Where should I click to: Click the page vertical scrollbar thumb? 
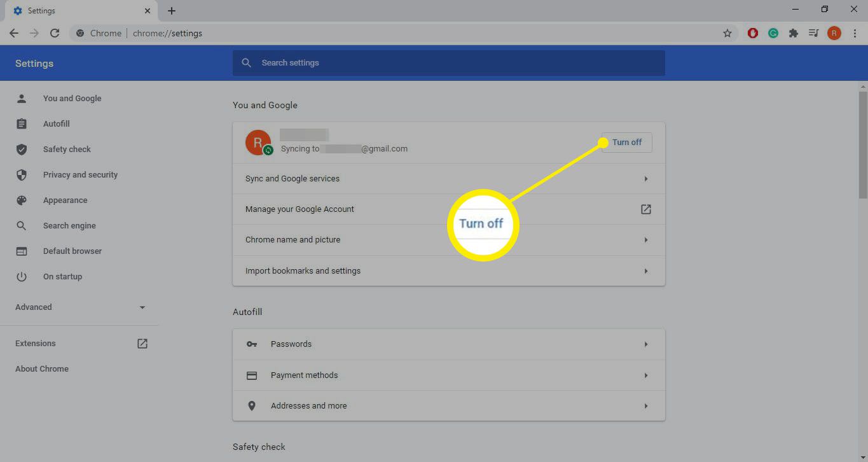(863, 146)
